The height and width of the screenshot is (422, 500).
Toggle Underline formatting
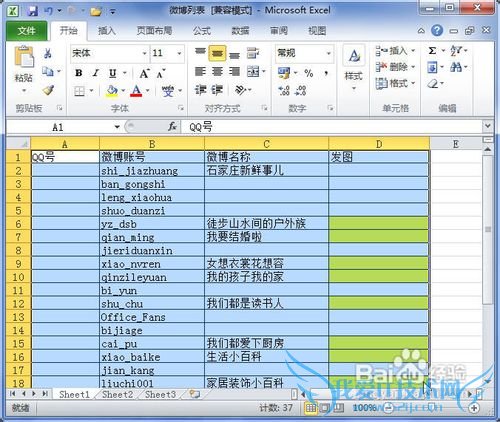coord(113,73)
